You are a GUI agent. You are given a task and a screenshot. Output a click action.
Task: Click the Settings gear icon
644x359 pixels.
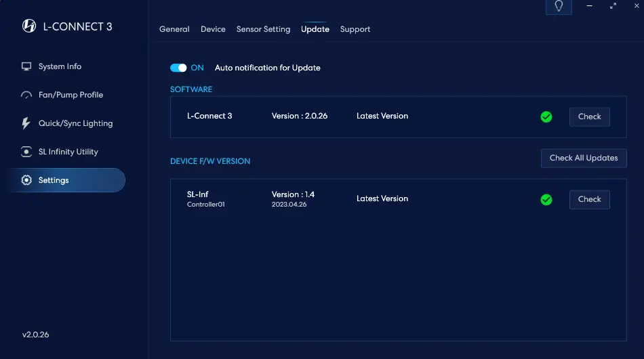tap(26, 180)
